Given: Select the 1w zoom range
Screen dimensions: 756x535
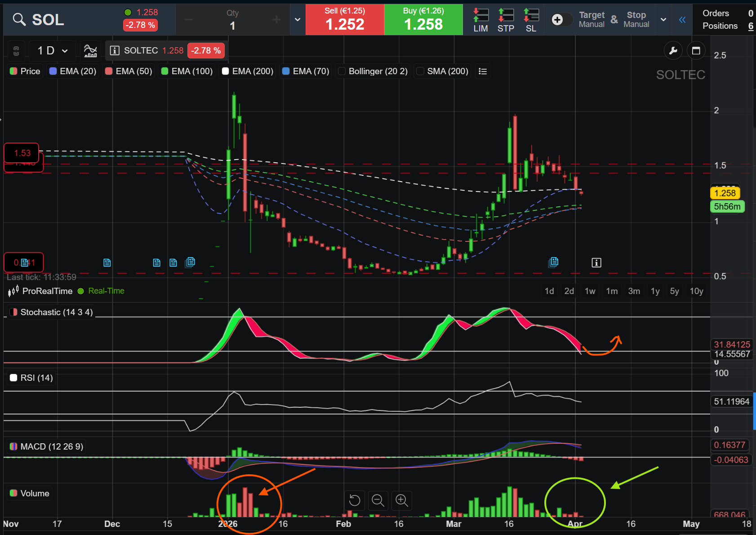Looking at the screenshot, I should (590, 291).
